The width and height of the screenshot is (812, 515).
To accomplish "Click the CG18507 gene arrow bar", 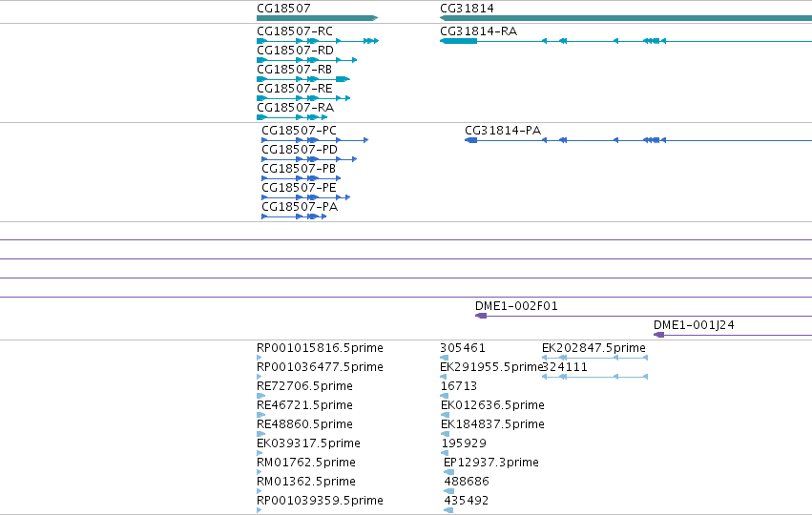I will coord(318,18).
